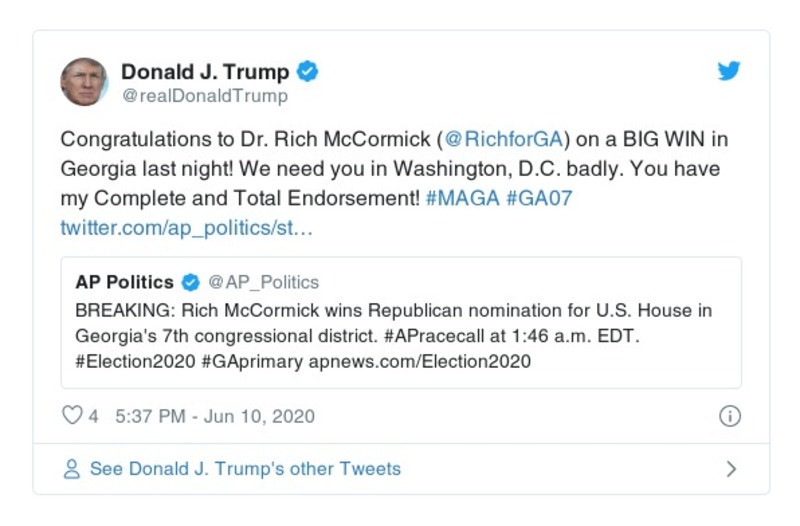Open the See other Tweets link
Viewport: 800px width, 526px height.
coord(245,468)
